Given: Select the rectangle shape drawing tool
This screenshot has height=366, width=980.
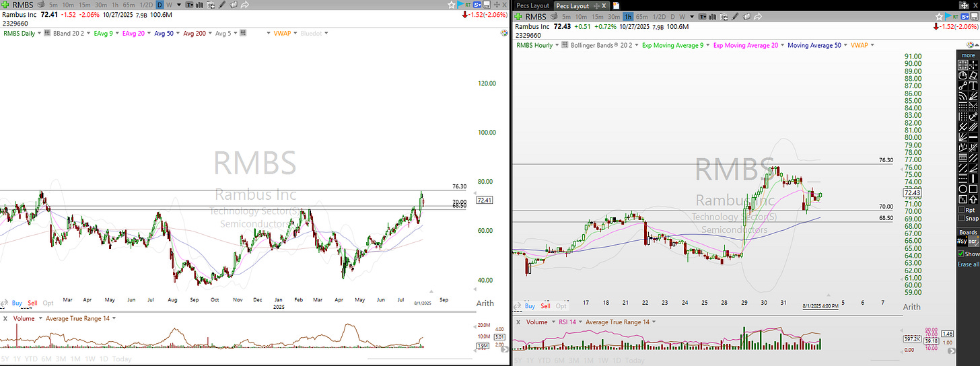Looking at the screenshot, I should [x=973, y=189].
